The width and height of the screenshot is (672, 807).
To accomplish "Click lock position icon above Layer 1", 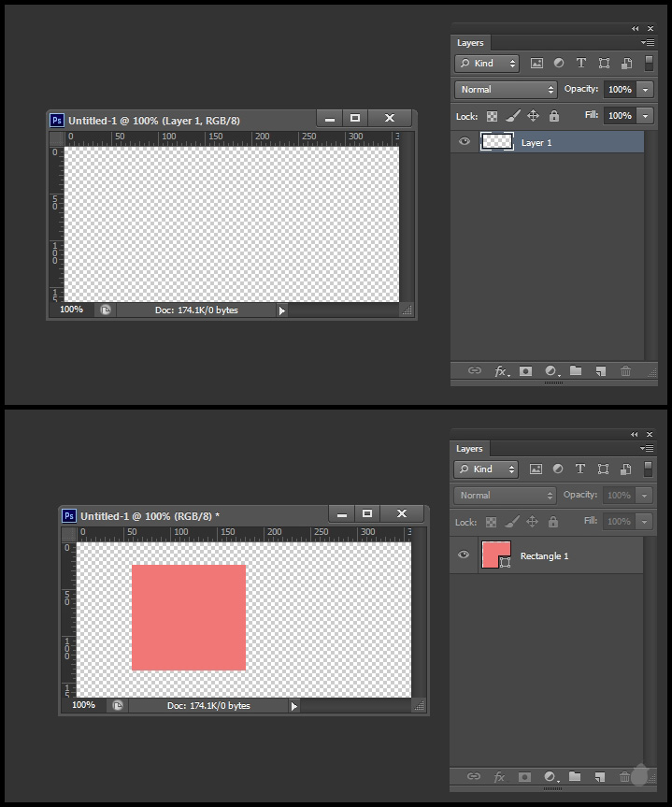I will 533,116.
